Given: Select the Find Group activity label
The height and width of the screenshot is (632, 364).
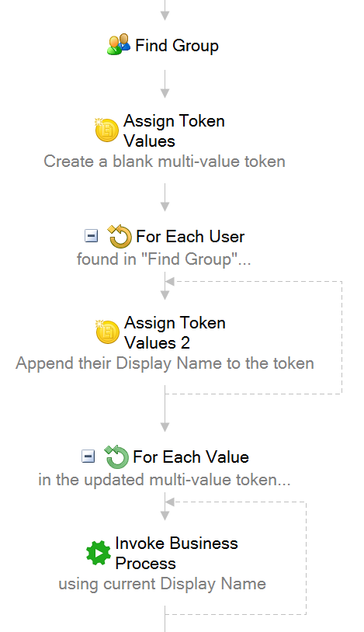Looking at the screenshot, I should tap(177, 46).
